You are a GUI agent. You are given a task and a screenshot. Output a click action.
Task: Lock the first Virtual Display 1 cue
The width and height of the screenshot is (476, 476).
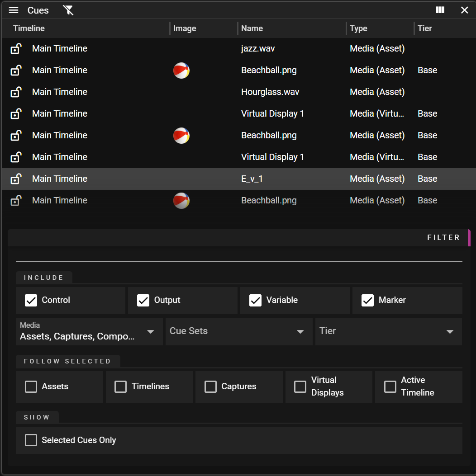pyautogui.click(x=16, y=113)
